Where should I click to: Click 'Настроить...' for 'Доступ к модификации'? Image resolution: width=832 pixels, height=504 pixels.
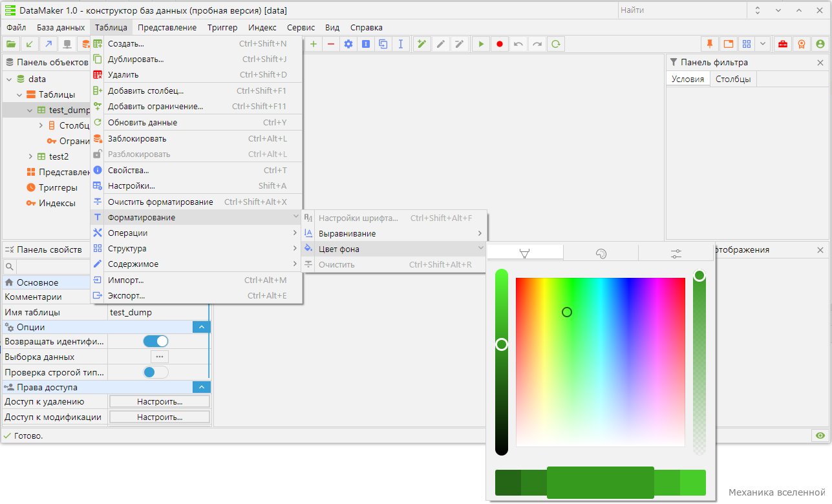point(160,417)
